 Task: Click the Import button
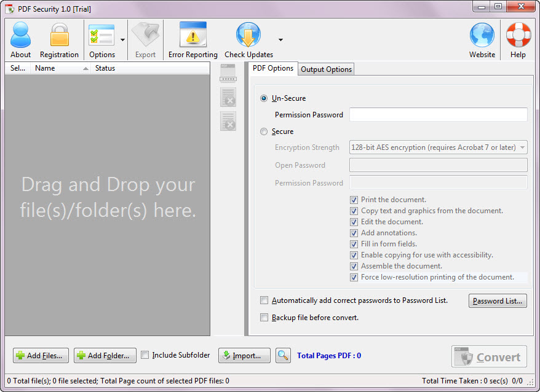click(x=244, y=356)
